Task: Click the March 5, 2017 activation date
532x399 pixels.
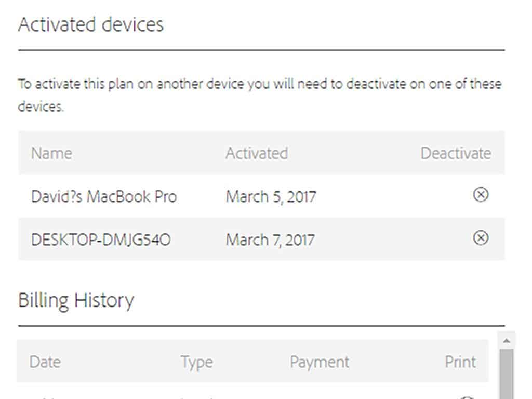Action: pos(271,197)
